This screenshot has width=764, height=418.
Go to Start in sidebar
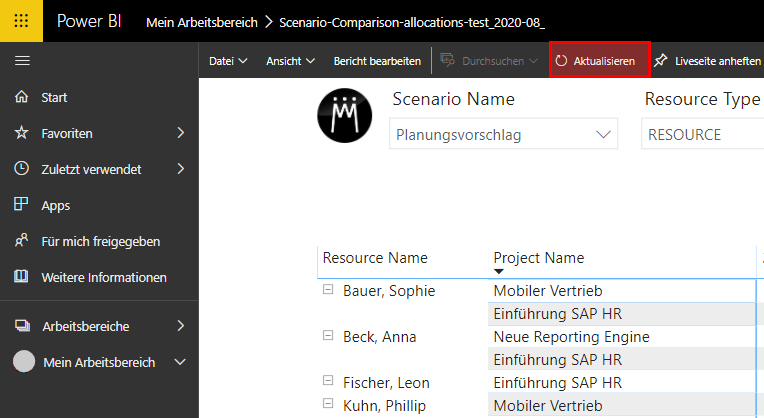54,97
